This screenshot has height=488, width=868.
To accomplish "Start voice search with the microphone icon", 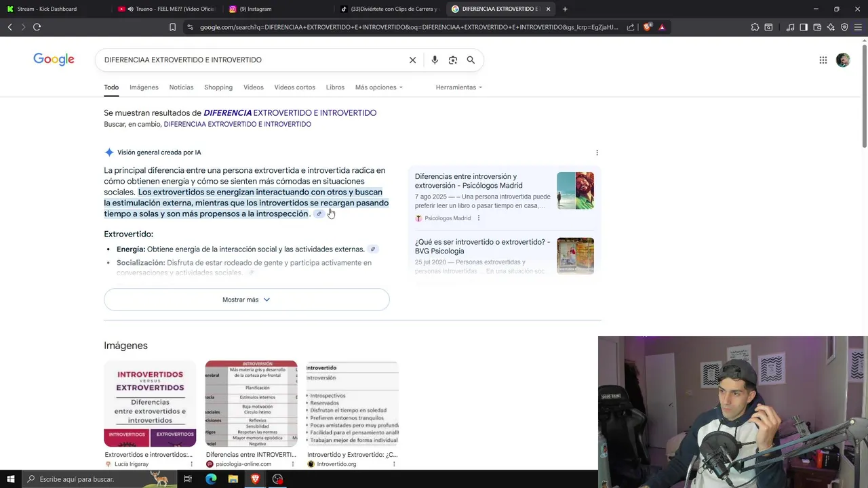I will 435,60.
